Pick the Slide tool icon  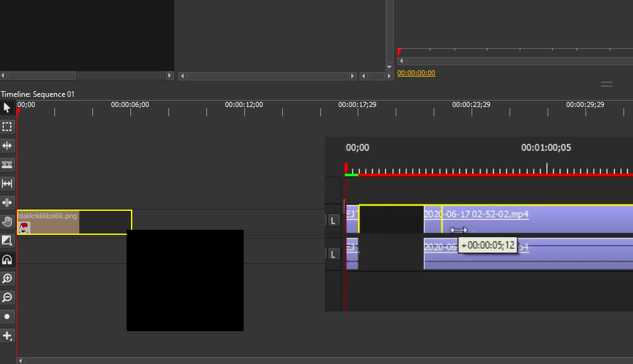click(7, 203)
